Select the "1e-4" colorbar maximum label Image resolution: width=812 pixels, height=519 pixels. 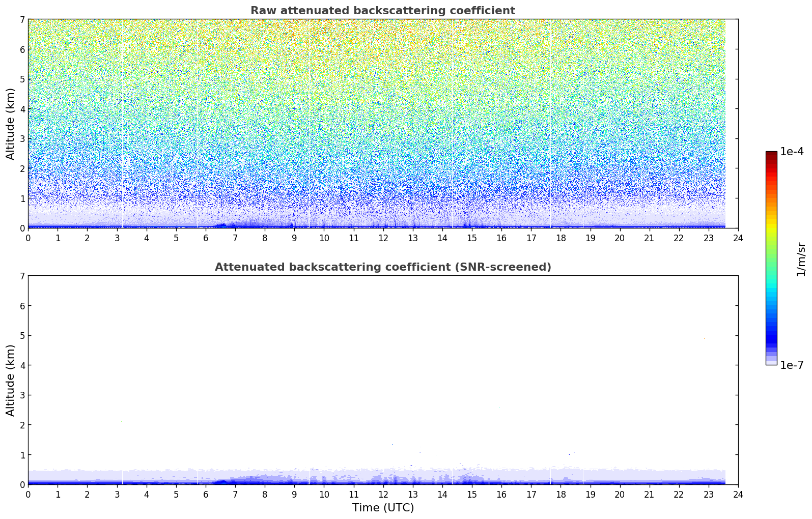pyautogui.click(x=792, y=152)
